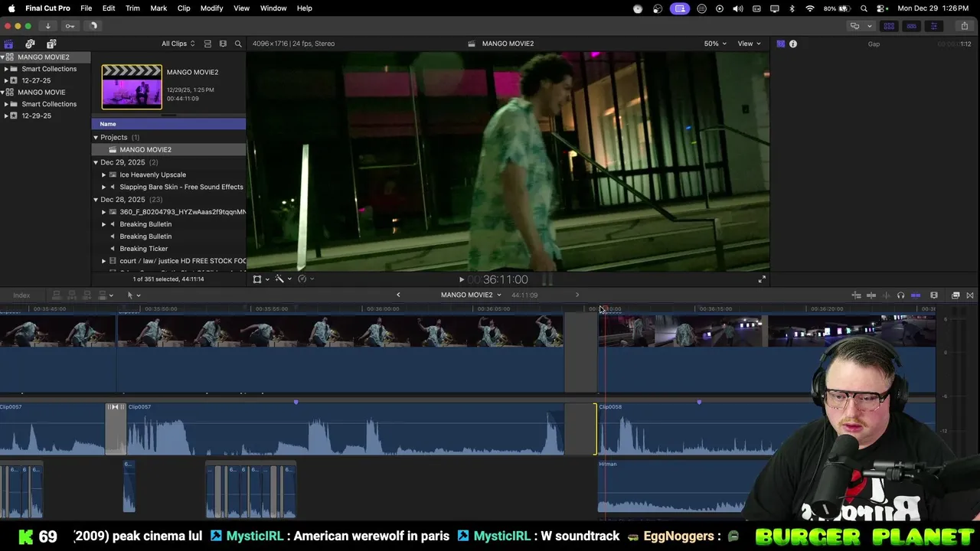Open the Wi-Fi menu bar icon
This screenshot has width=980, height=551.
[809, 8]
